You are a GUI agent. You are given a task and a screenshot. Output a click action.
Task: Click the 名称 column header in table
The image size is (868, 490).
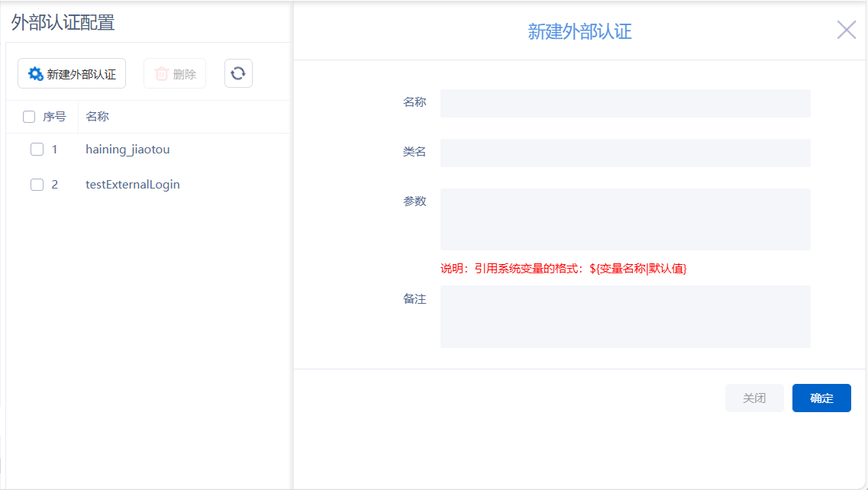tap(97, 117)
